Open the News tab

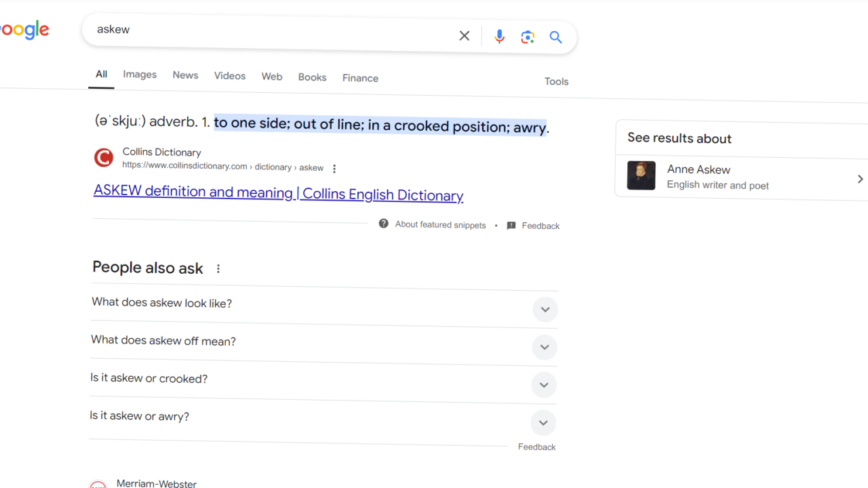[185, 75]
